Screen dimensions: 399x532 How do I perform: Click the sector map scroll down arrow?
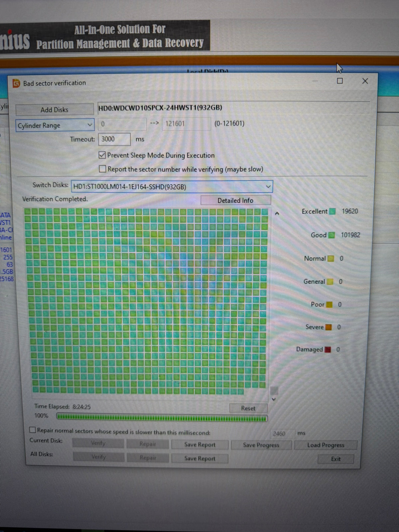[x=274, y=399]
